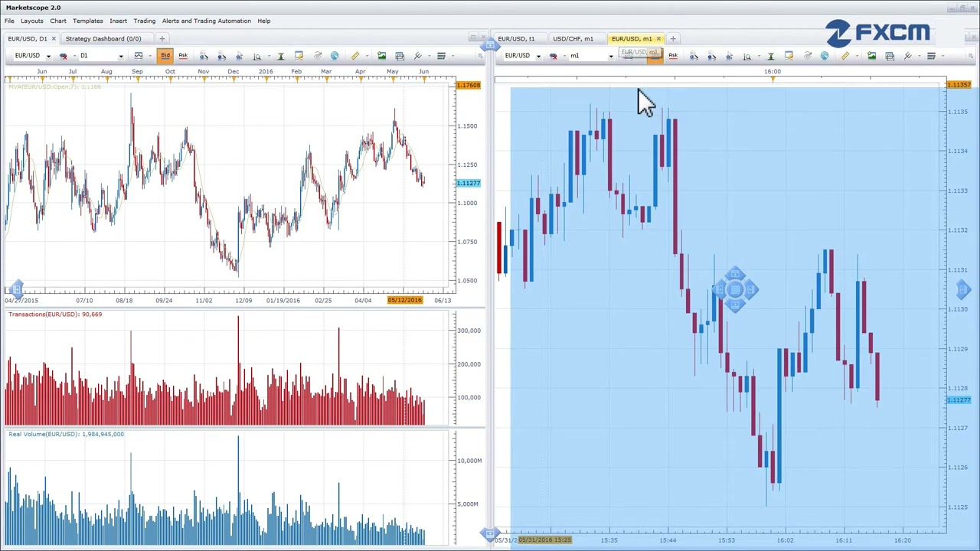Close the EUR/USD, m1 tab
This screenshot has width=980, height=551.
[658, 38]
